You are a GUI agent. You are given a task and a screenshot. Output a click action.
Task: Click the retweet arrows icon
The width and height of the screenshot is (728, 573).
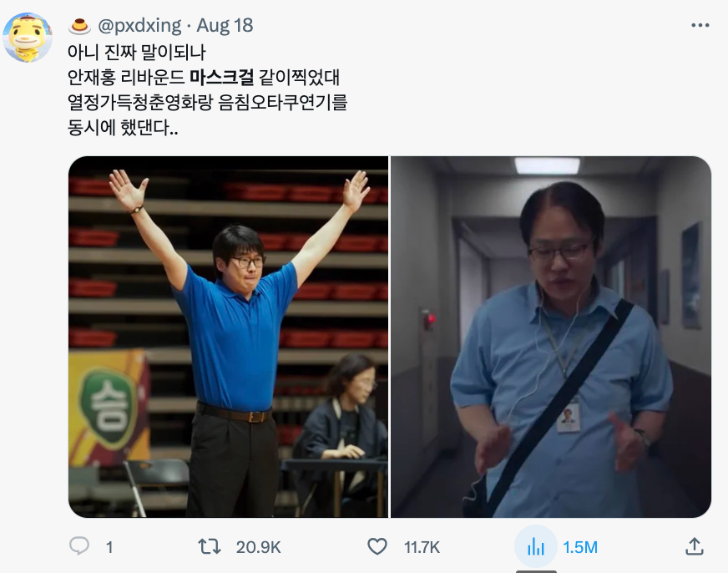(210, 546)
